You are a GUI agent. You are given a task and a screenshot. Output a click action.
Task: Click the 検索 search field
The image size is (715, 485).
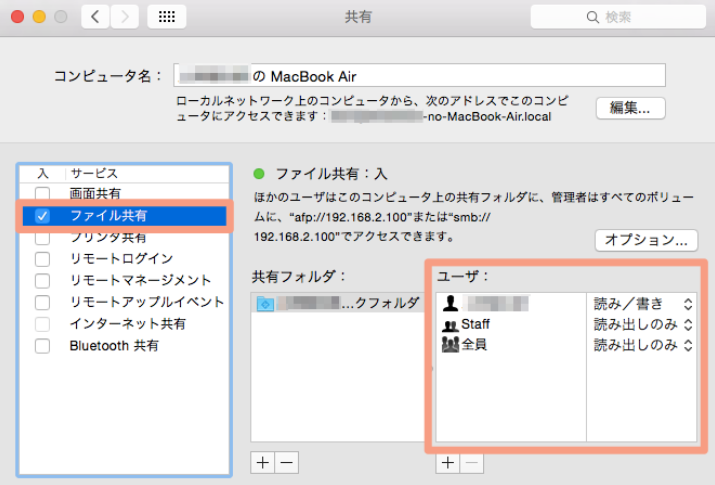click(x=618, y=17)
